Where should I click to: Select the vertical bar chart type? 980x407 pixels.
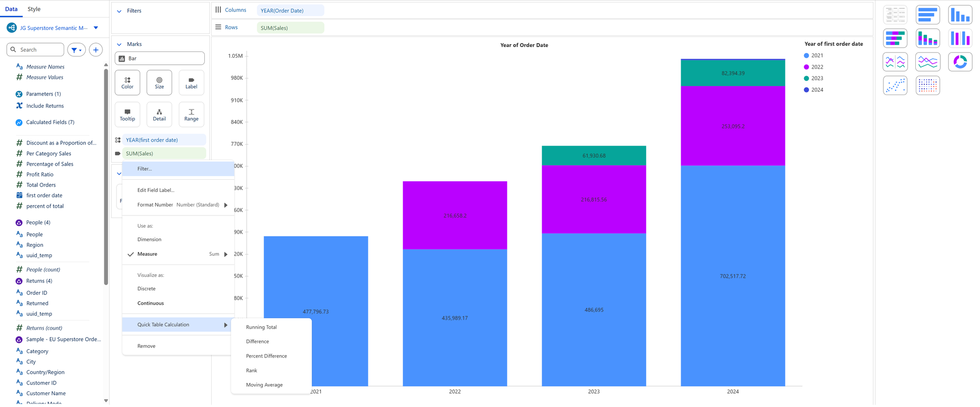[x=960, y=15]
